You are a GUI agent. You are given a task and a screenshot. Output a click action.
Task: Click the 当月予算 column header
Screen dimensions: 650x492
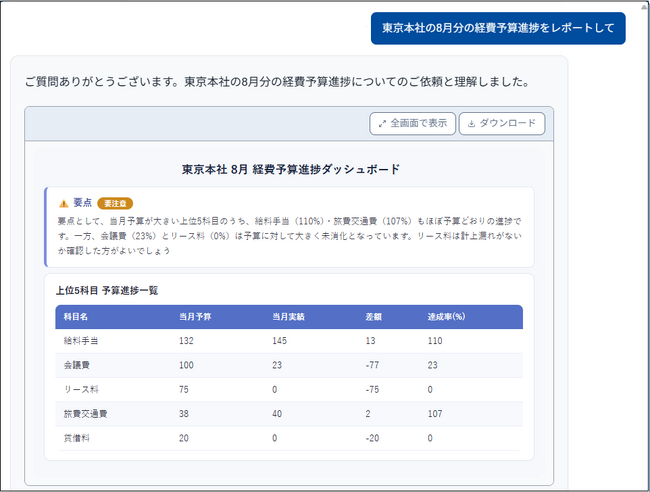(x=195, y=317)
